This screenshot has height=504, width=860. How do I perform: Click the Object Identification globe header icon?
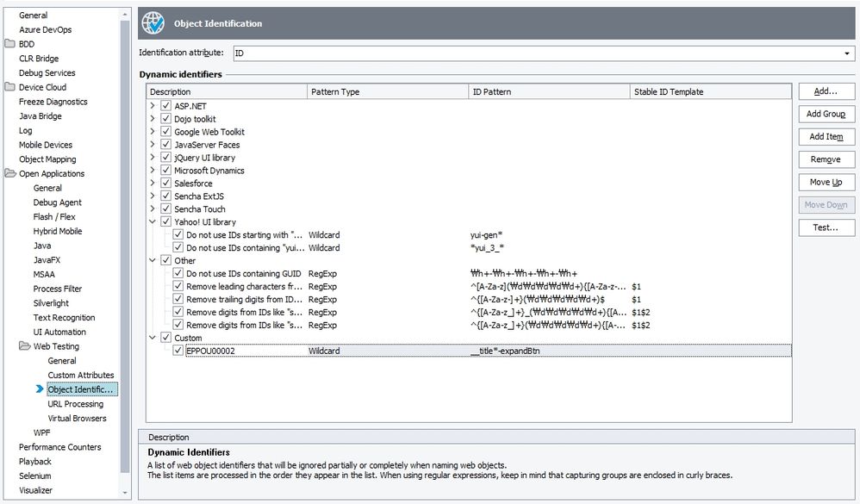[x=153, y=23]
